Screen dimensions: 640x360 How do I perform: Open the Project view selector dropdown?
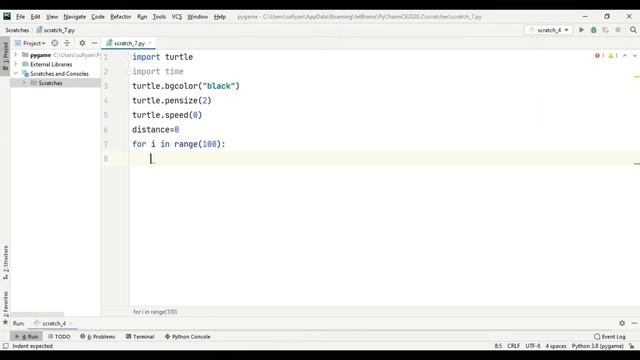click(x=30, y=43)
